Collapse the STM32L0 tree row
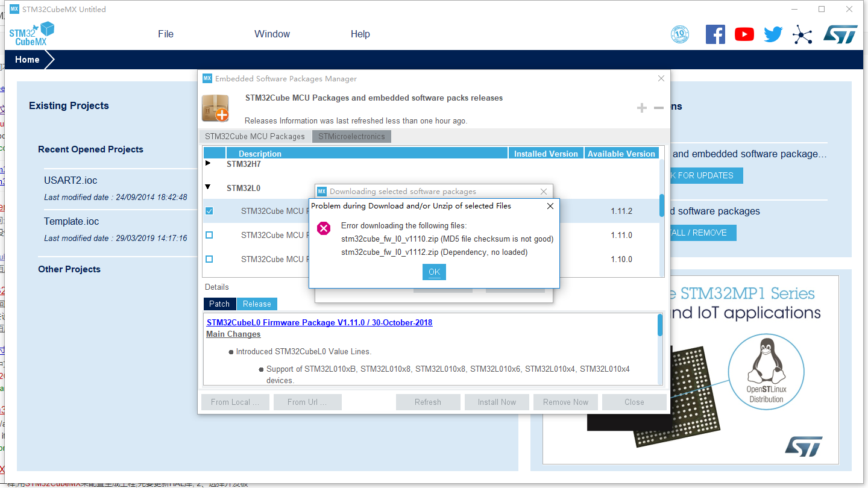This screenshot has height=488, width=868. (208, 187)
